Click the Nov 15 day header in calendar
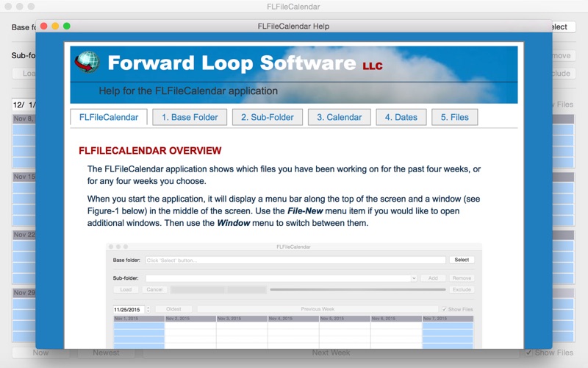 (x=24, y=177)
